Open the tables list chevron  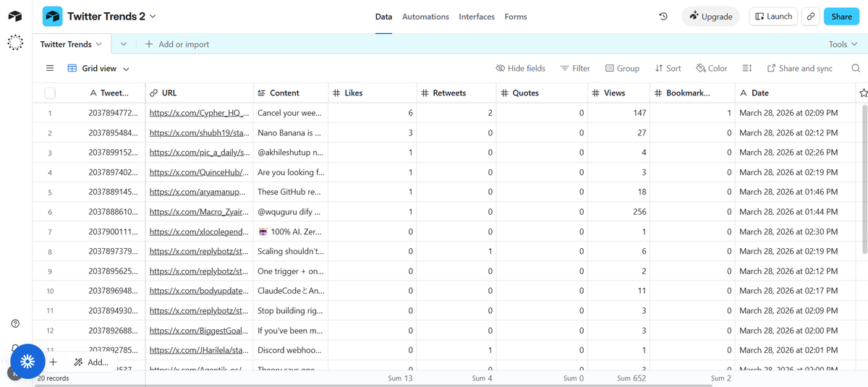[x=124, y=44]
